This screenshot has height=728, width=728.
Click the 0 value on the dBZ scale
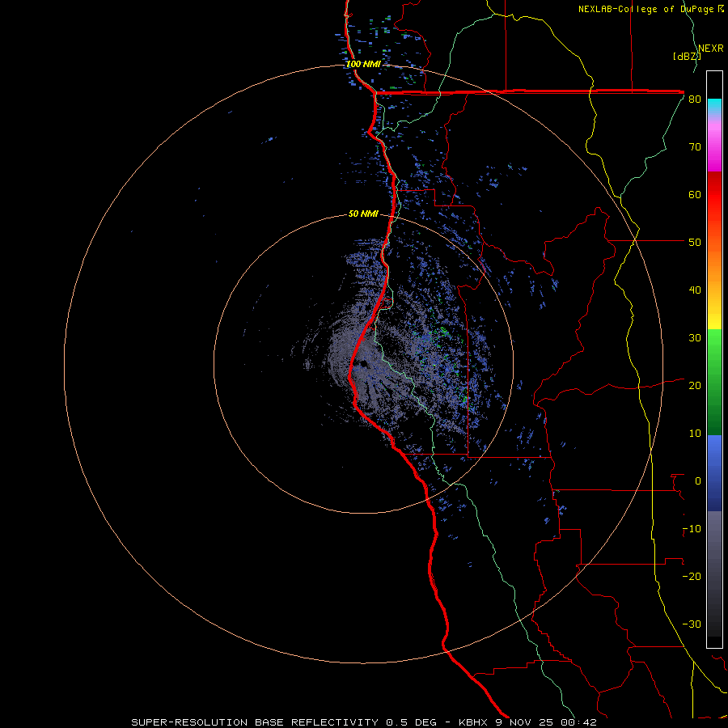[x=698, y=481]
